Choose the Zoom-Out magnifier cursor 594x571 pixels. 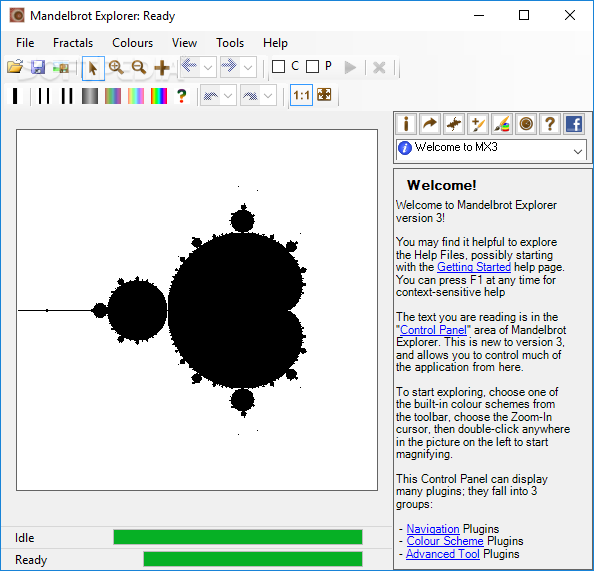click(x=139, y=67)
